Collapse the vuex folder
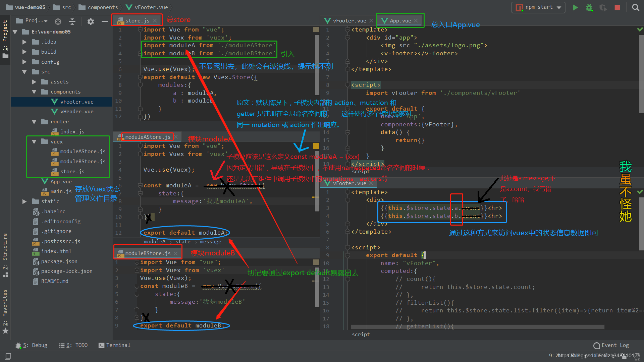 pyautogui.click(x=34, y=142)
